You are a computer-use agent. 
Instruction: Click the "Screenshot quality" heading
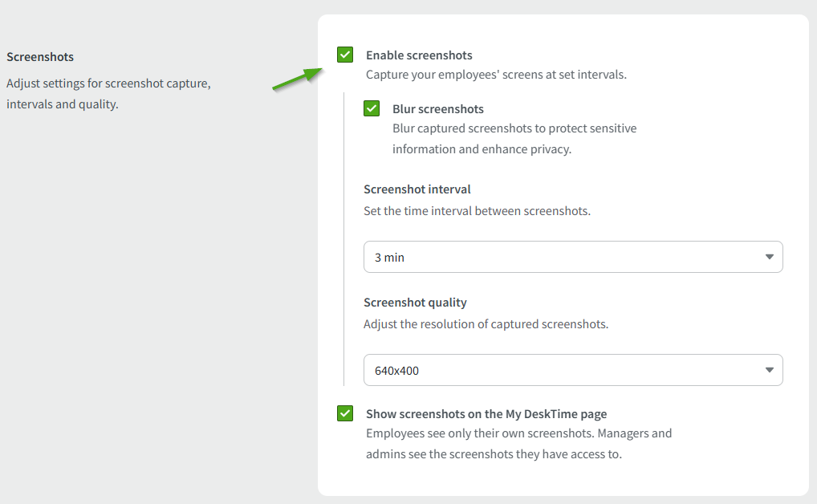pos(415,303)
